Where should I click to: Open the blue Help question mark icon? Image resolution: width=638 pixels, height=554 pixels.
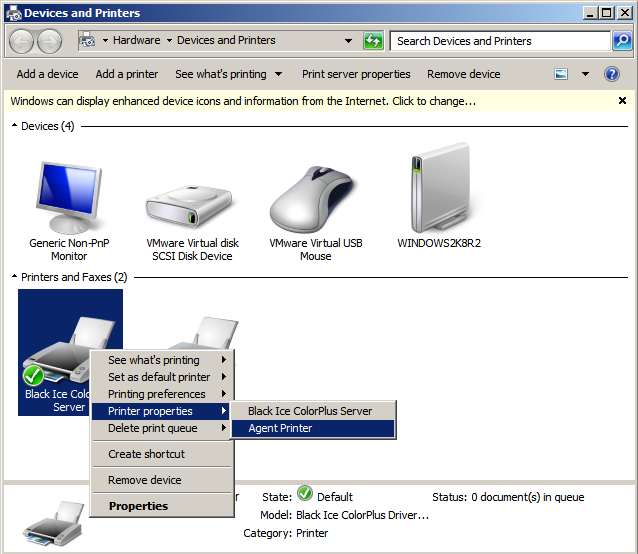612,74
